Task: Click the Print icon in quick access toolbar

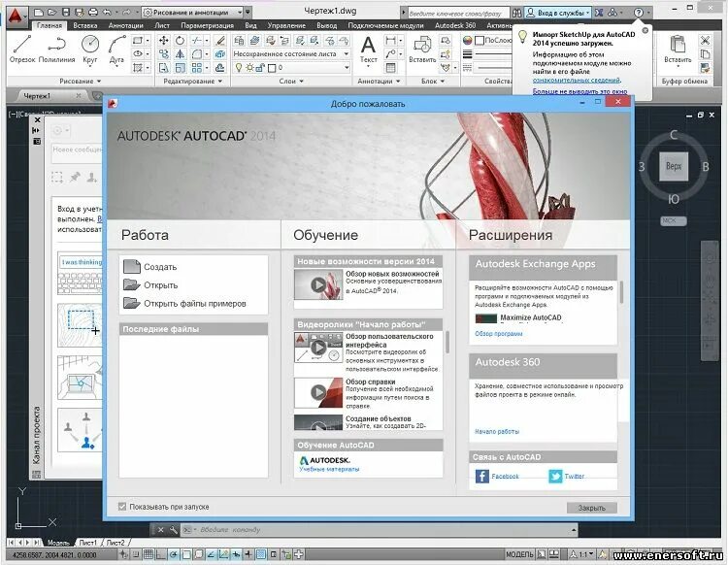Action: (x=93, y=12)
